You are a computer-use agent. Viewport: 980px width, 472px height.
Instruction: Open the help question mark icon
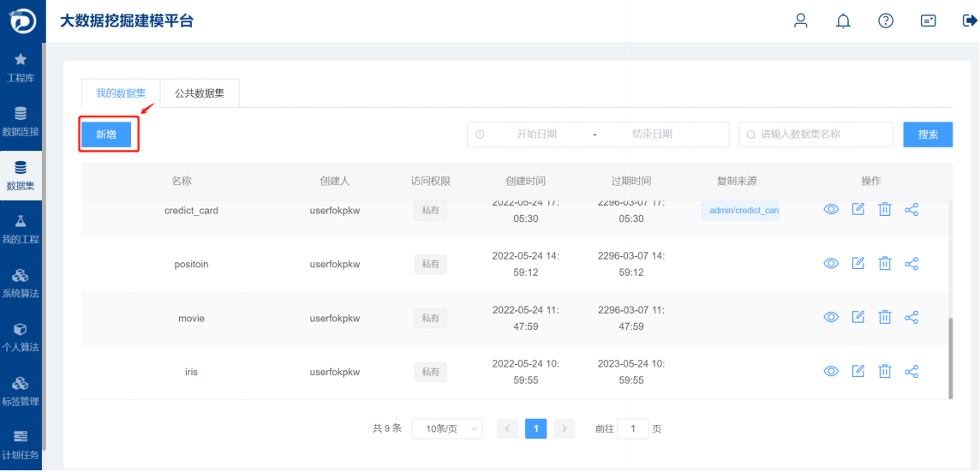tap(886, 21)
